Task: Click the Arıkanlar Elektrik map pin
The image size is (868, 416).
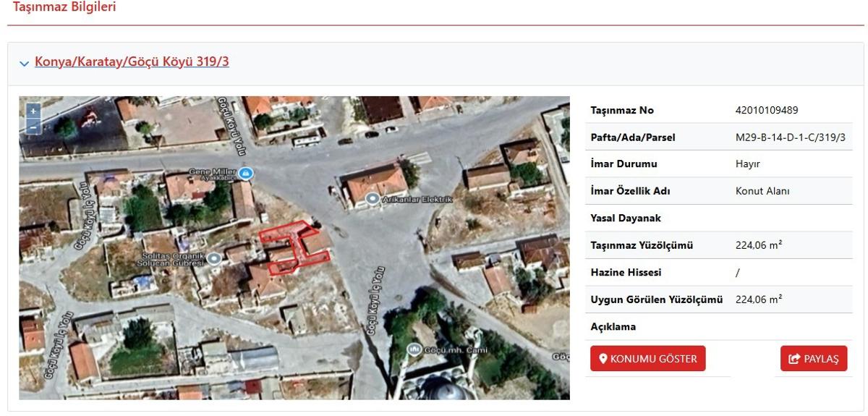Action: tap(373, 198)
